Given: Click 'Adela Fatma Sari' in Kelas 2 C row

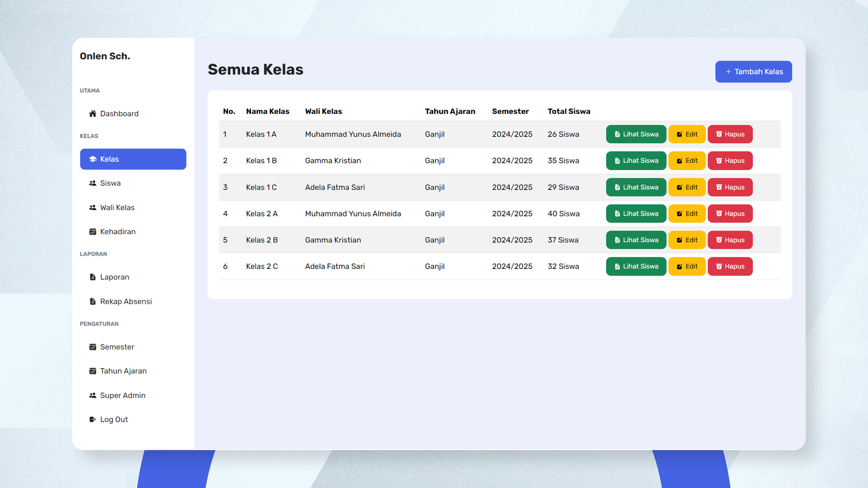Looking at the screenshot, I should [x=335, y=266].
